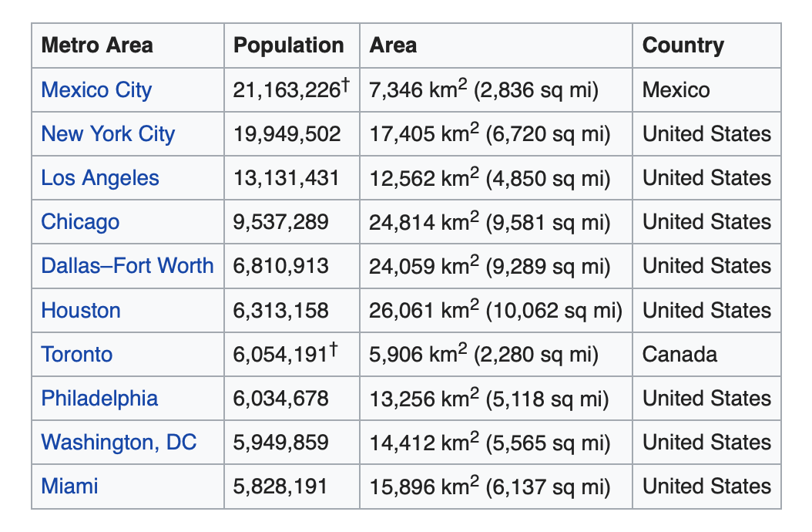Select population value 13,131,431
Viewport: 812px width, 532px height.
[286, 178]
